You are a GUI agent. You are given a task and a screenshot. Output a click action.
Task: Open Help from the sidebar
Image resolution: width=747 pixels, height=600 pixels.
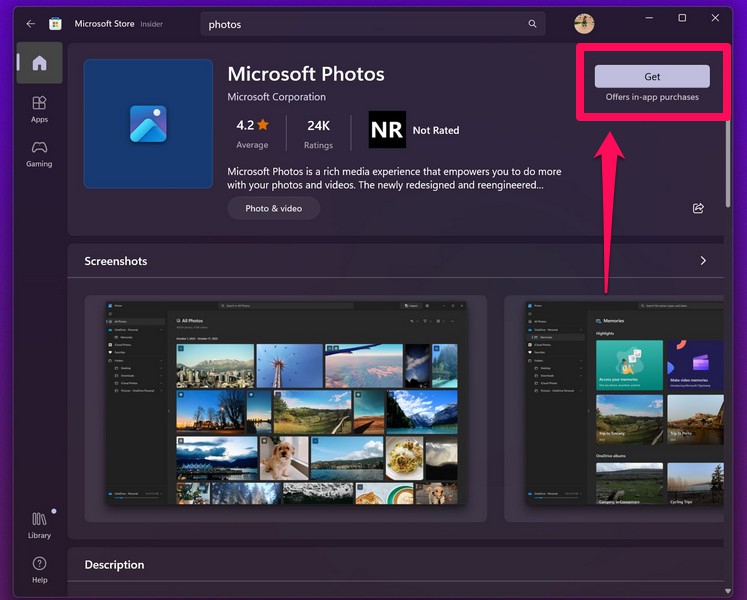click(x=39, y=570)
